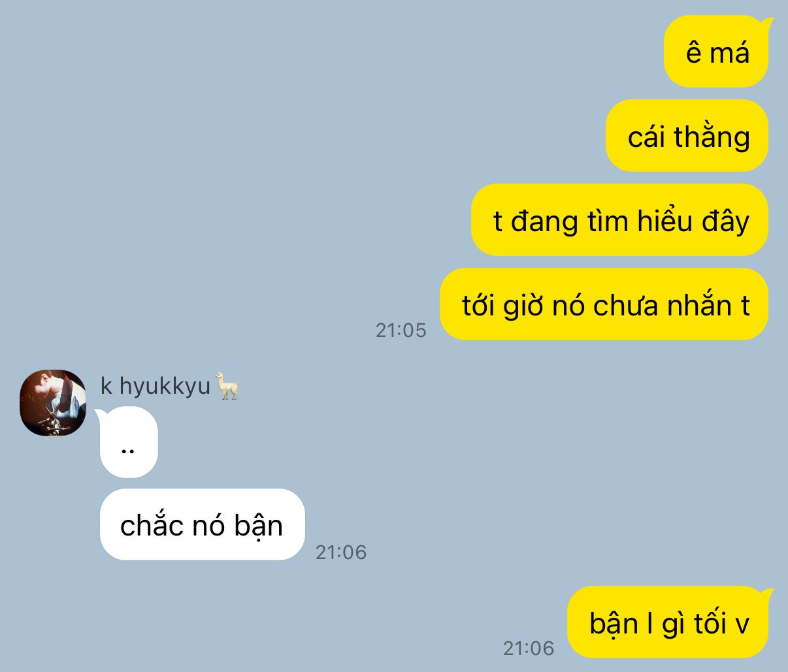Viewport: 788px width, 672px height.
Task: Tap the tail of the white ".." bubble
Action: tap(100, 414)
